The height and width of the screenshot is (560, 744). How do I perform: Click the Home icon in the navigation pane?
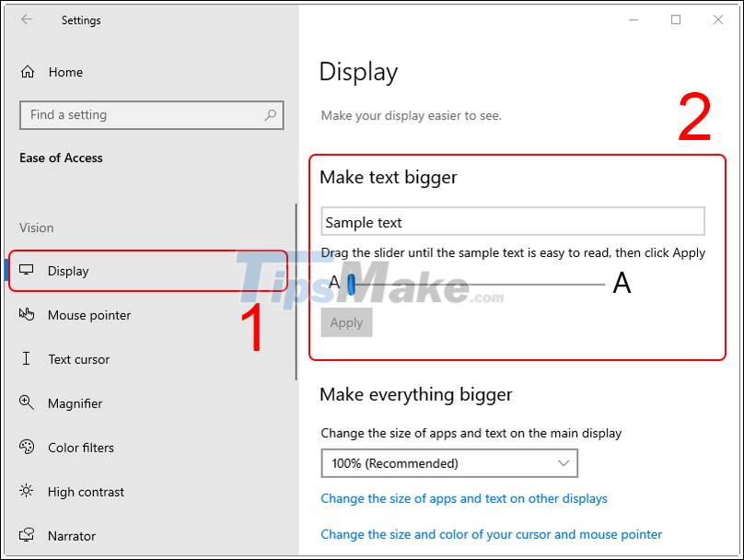(x=29, y=72)
